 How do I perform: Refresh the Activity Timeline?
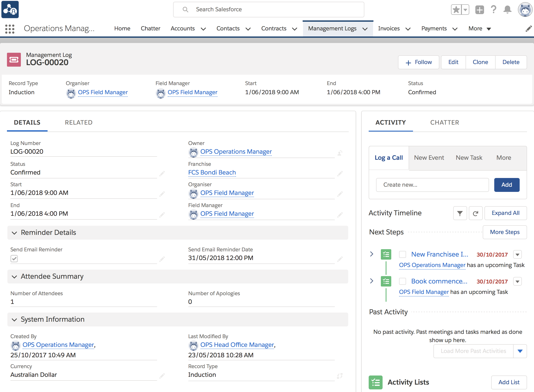tap(475, 213)
